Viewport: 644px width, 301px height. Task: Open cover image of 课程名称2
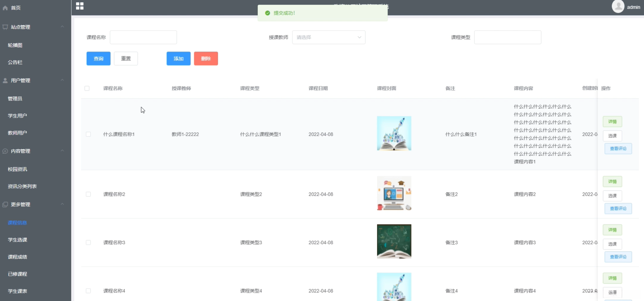394,193
